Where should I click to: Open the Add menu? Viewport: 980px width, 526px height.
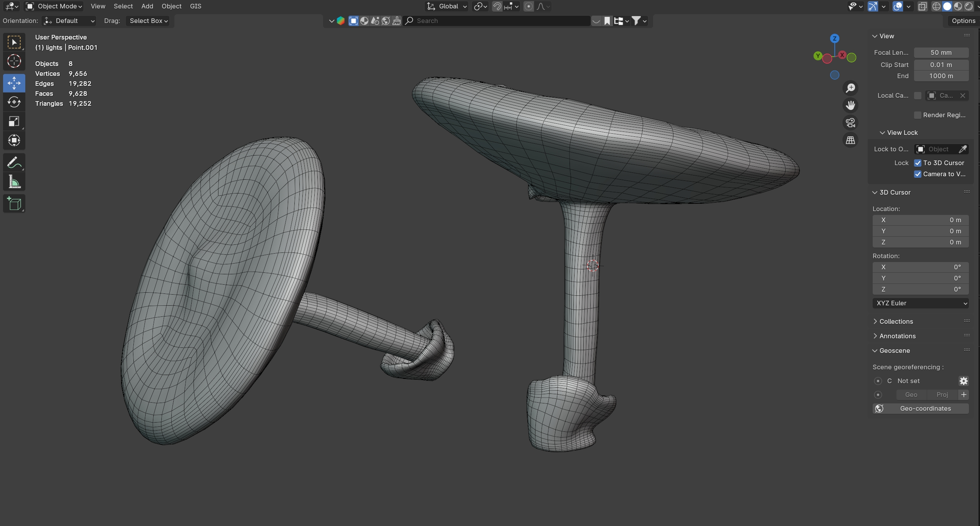click(x=147, y=6)
